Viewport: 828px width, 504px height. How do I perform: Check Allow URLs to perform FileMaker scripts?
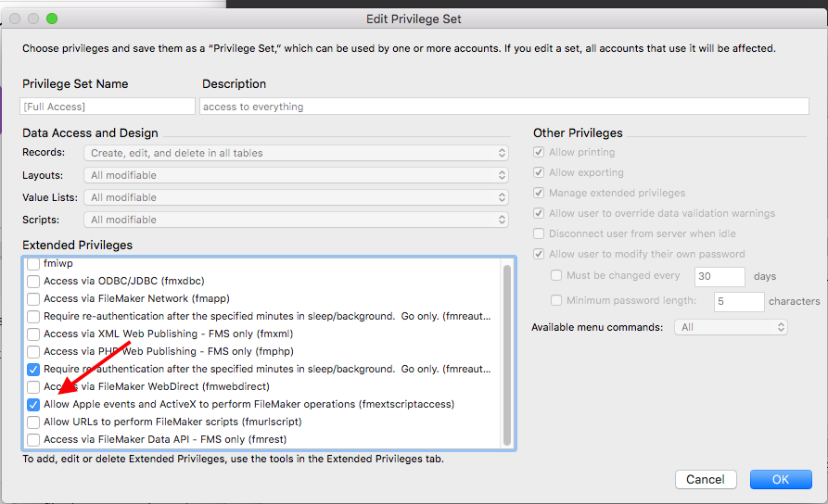pos(33,422)
